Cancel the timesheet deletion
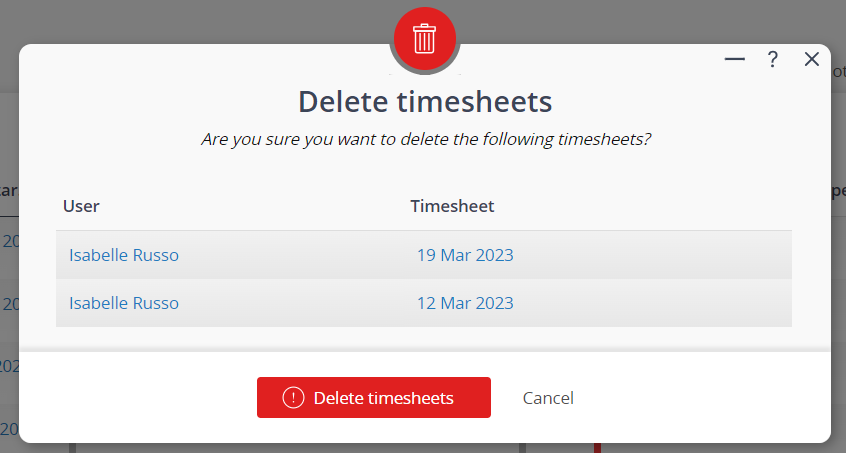 pos(548,398)
